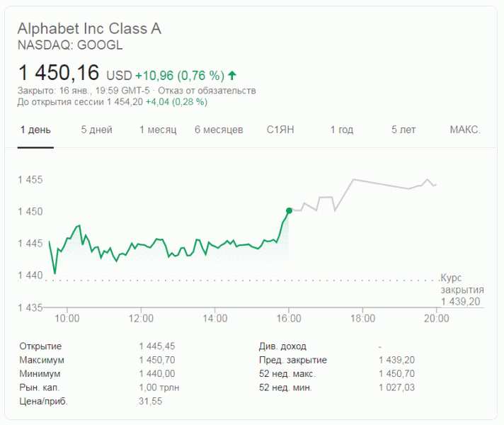The height and width of the screenshot is (425, 504).
Task: Click the "Открытие" value 1 445,45
Action: pyautogui.click(x=157, y=346)
